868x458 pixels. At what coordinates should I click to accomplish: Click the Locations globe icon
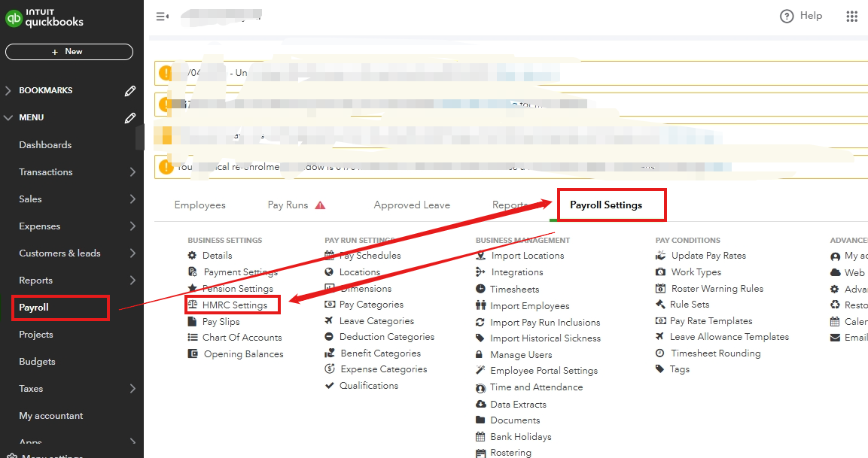[x=329, y=272]
